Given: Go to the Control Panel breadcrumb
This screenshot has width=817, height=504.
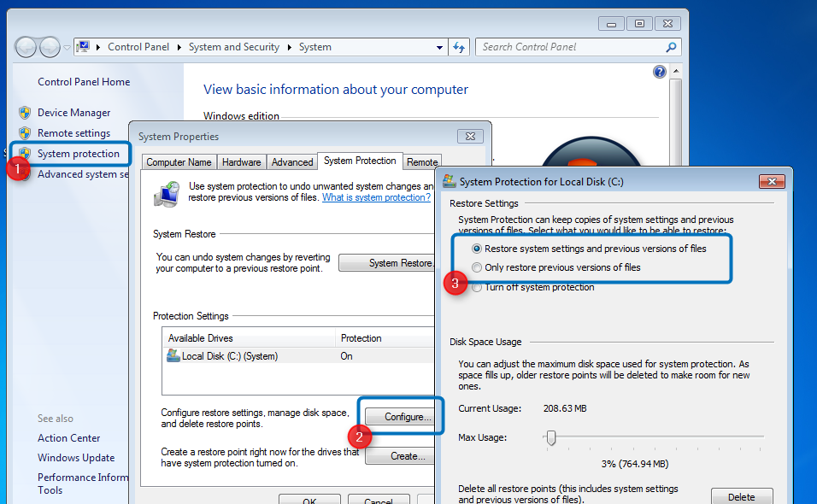Looking at the screenshot, I should (x=138, y=47).
